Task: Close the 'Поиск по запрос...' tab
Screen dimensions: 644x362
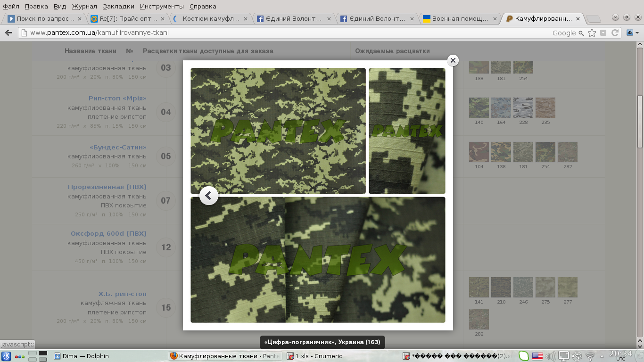Action: coord(80,19)
